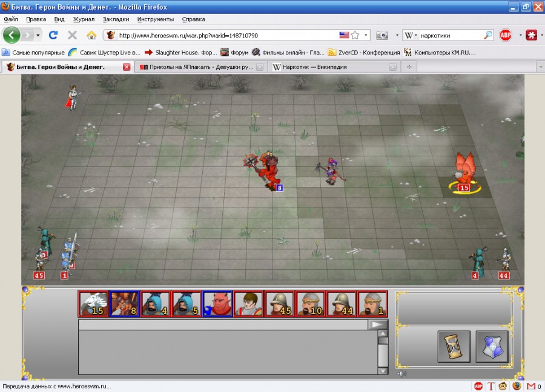Toggle the game sound speaker icon
545x392 pixels.
(402, 374)
